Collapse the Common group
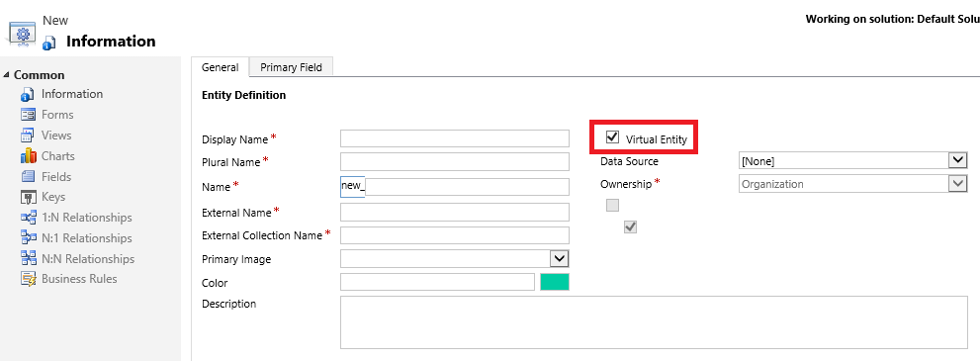Image resolution: width=980 pixels, height=361 pixels. tap(6, 75)
